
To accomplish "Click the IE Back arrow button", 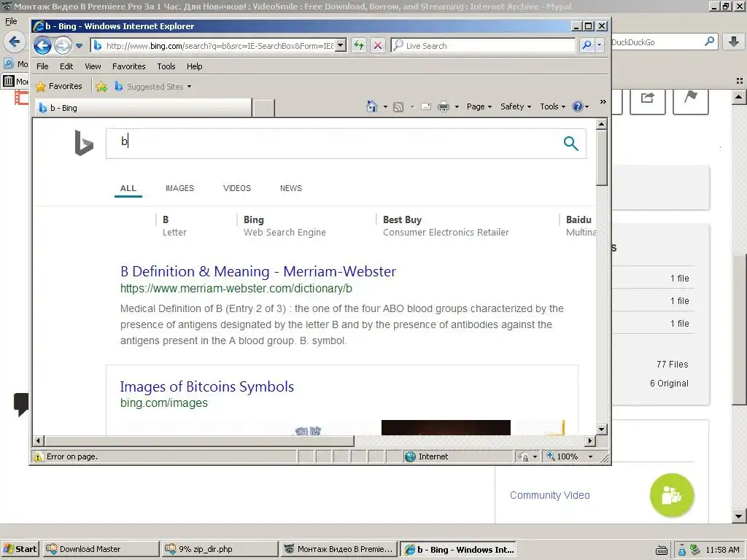I will (x=42, y=46).
